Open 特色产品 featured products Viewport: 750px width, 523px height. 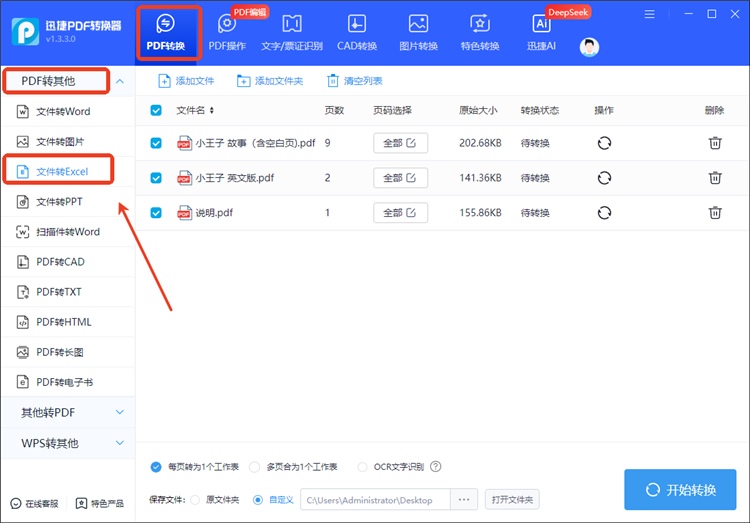coord(100,503)
